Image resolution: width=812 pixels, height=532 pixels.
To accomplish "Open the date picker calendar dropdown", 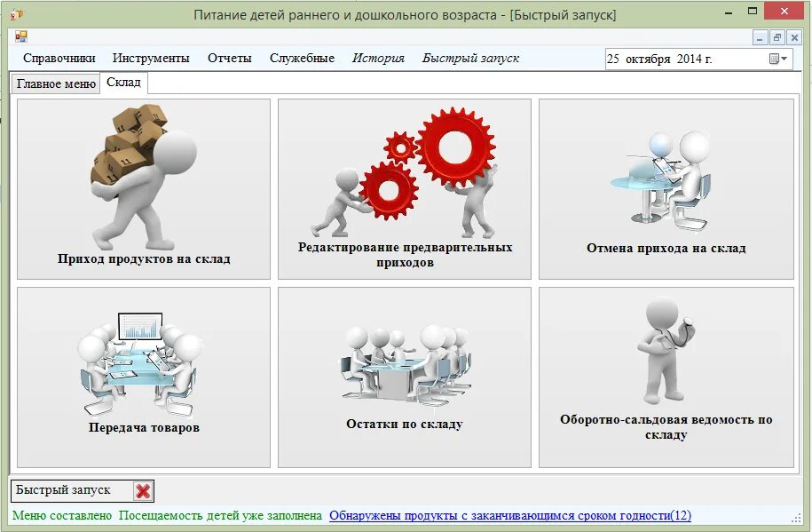I will 777,60.
